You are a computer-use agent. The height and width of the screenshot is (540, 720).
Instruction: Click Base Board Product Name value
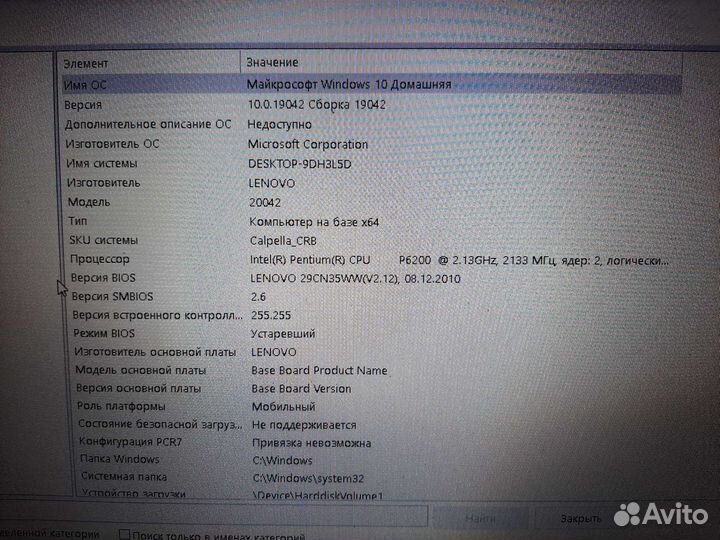[x=319, y=371]
